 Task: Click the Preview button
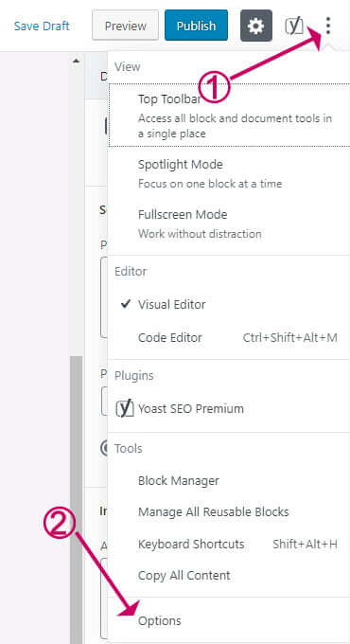click(125, 26)
